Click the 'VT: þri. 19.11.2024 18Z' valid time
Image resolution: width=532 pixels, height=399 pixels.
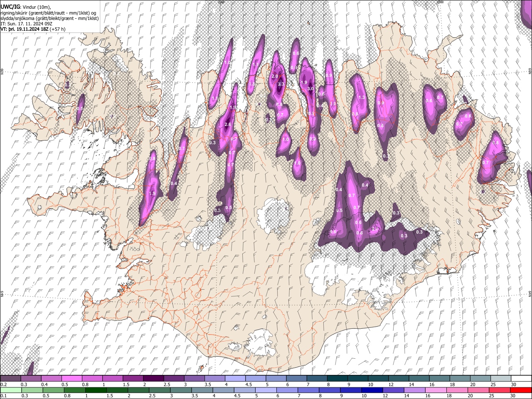coord(24,29)
